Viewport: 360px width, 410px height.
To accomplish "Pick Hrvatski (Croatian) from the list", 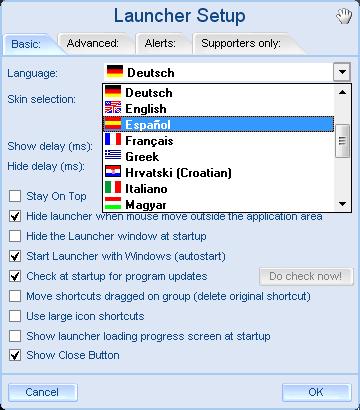I will tap(219, 172).
